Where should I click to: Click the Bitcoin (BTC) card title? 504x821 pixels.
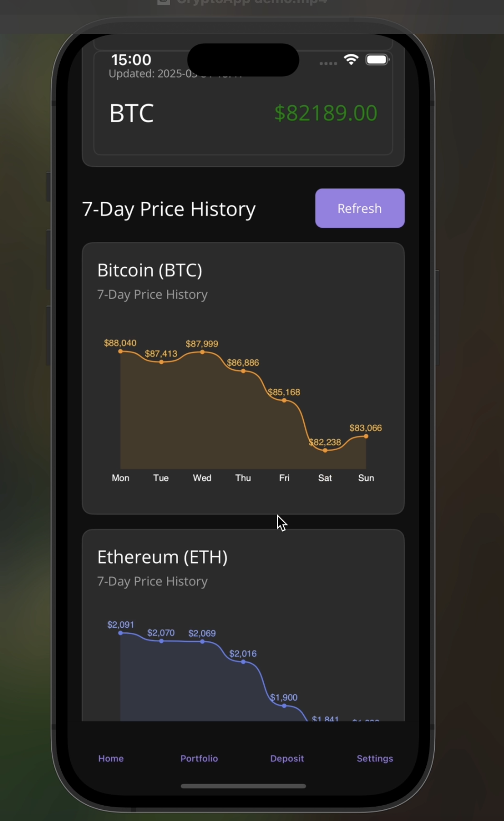click(150, 270)
